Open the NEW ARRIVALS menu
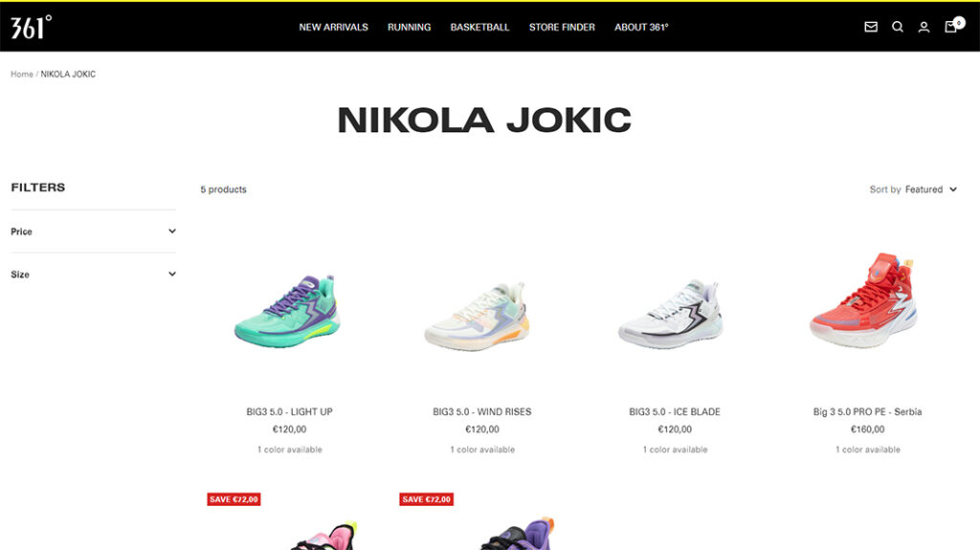The width and height of the screenshot is (980, 550). [x=333, y=28]
